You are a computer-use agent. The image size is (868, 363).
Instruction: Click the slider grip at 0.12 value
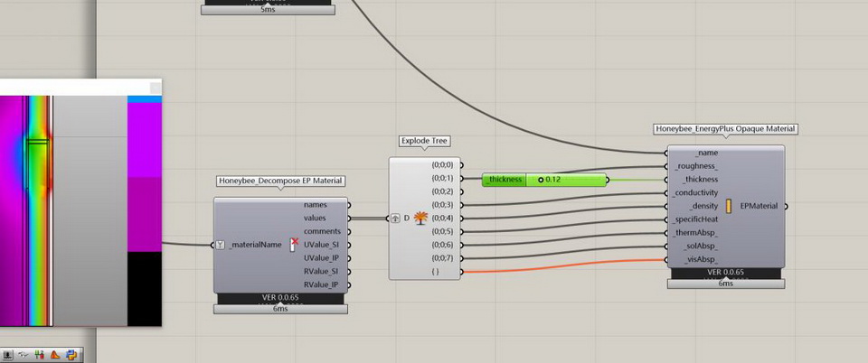tap(541, 180)
